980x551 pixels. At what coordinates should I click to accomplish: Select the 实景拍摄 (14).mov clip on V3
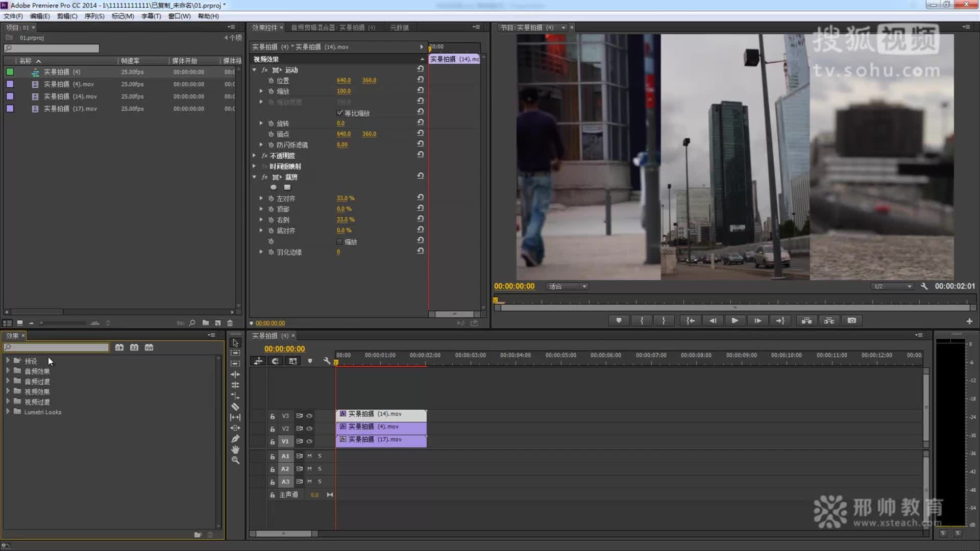coord(381,414)
